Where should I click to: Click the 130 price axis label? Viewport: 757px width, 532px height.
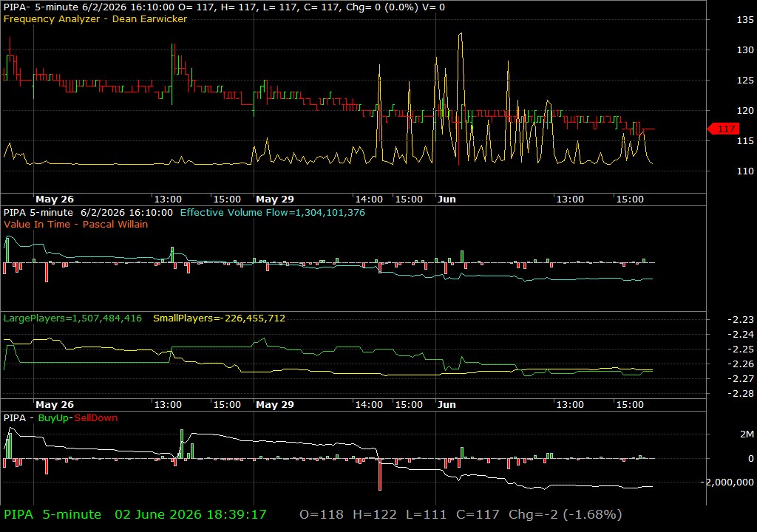tap(745, 50)
